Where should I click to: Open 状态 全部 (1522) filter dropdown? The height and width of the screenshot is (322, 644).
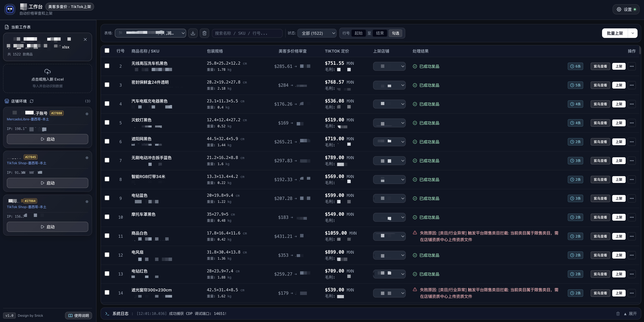317,33
